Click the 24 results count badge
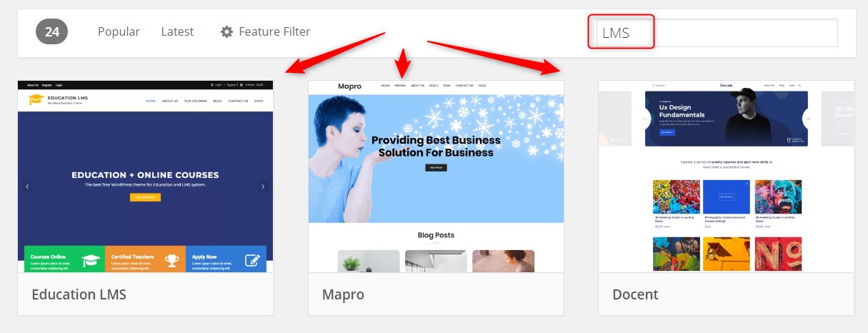The width and height of the screenshot is (868, 333). pyautogui.click(x=52, y=31)
